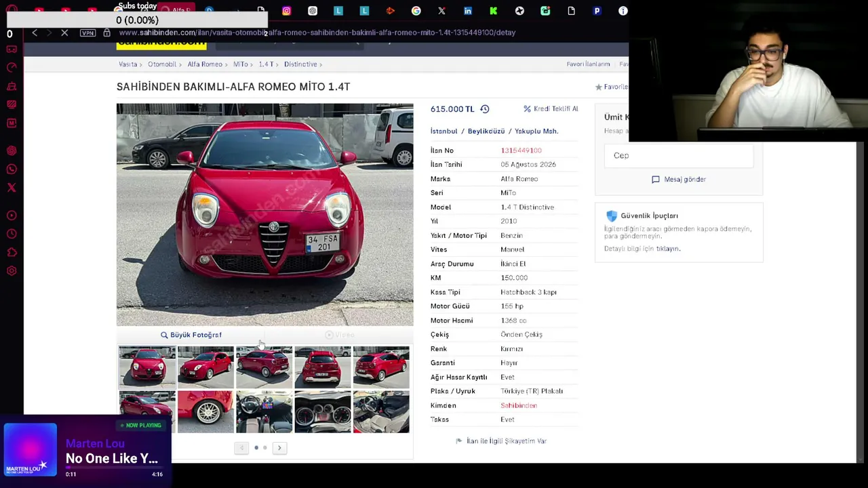Image resolution: width=868 pixels, height=488 pixels.
Task: Click the Marten Lou album art
Action: click(30, 450)
